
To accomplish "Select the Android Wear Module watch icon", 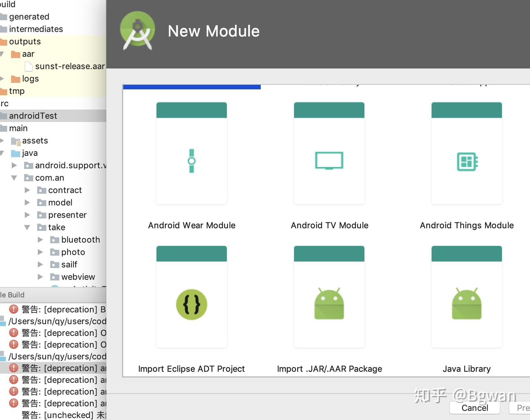I will click(x=192, y=160).
